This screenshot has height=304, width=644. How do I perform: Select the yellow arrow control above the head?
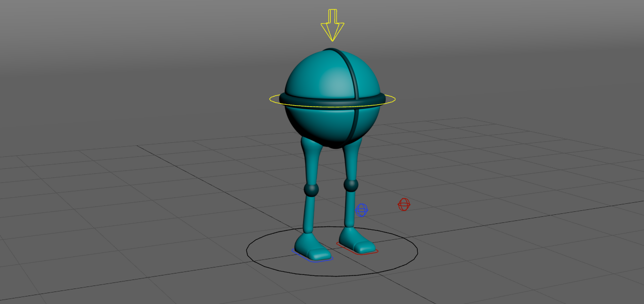pos(332,25)
